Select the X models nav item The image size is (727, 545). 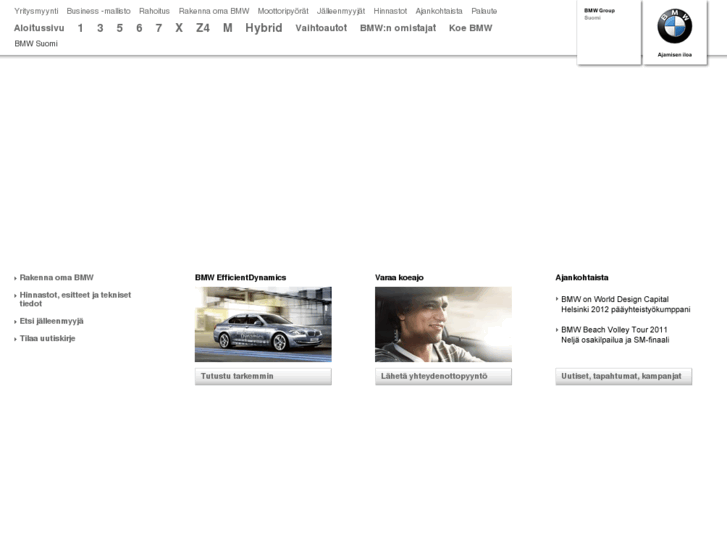[179, 28]
